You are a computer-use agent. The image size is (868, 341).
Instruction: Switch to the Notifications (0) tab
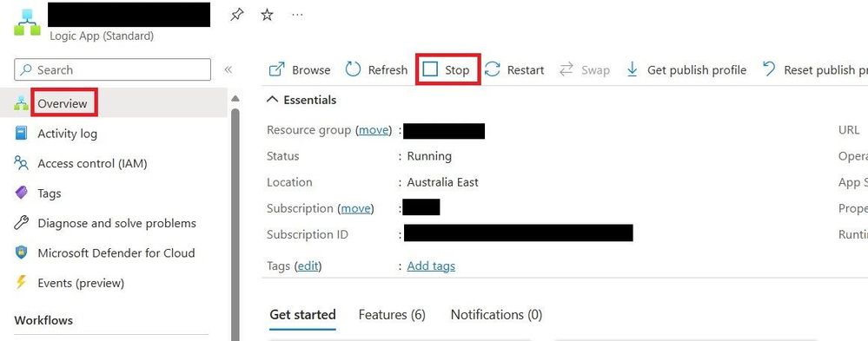[x=496, y=315]
